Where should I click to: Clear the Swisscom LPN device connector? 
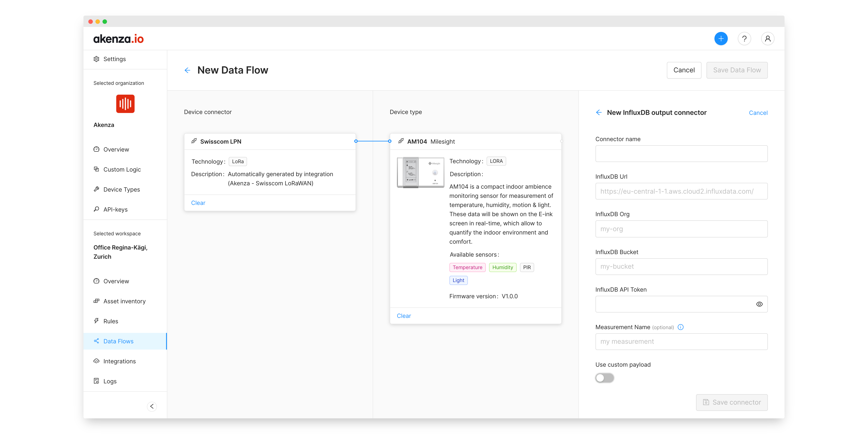coord(198,203)
